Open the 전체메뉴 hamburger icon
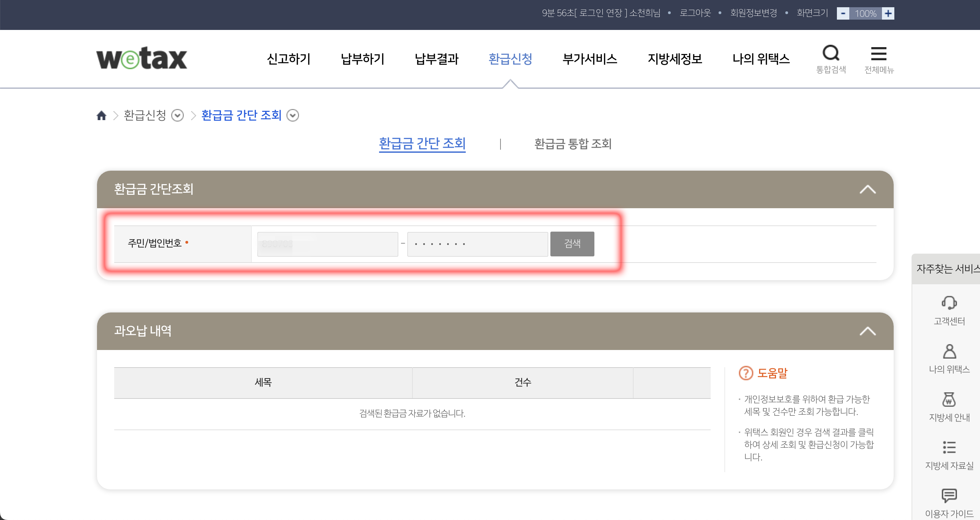 879,54
